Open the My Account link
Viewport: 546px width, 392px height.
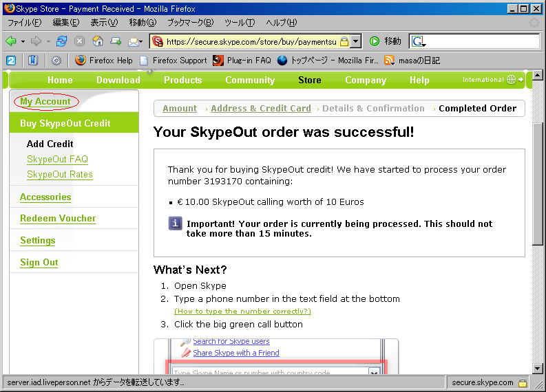coord(45,102)
